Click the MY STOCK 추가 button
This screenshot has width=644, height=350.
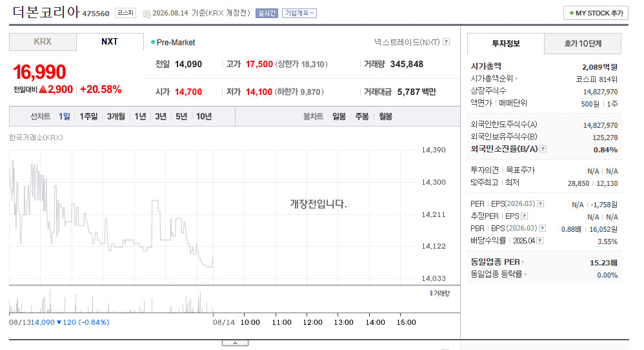pos(596,13)
